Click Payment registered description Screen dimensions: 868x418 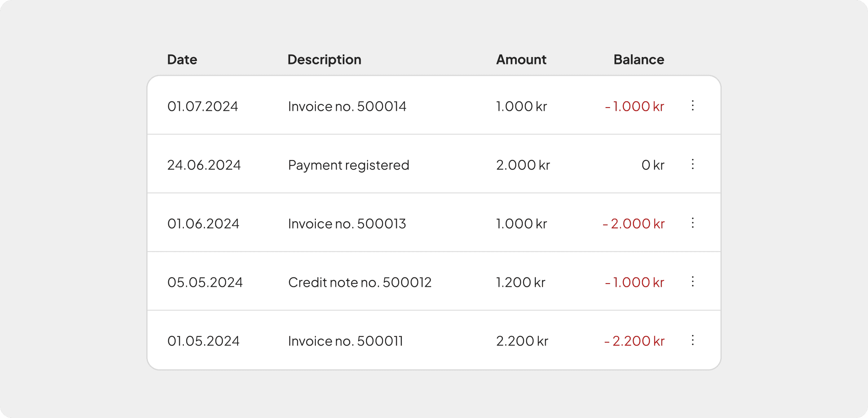click(349, 165)
